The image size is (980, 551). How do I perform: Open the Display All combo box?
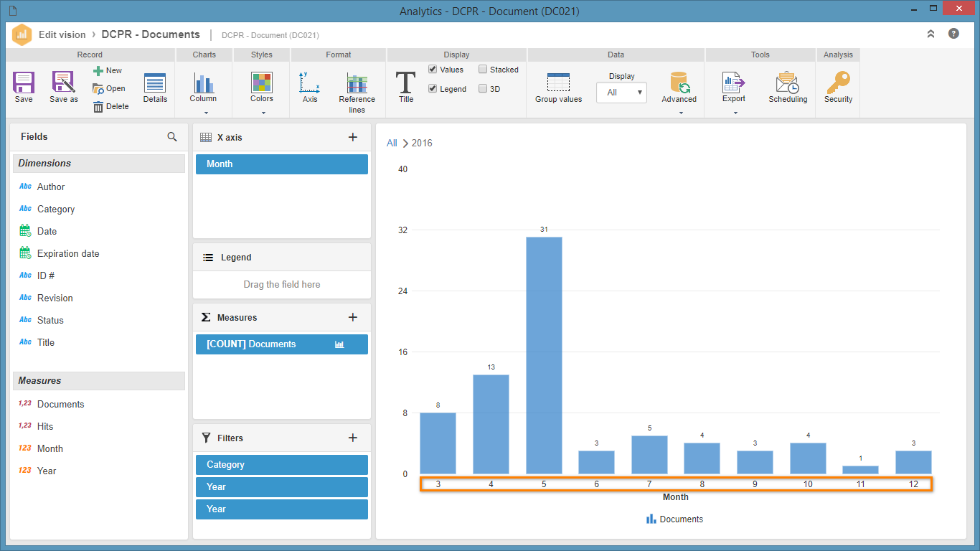coord(621,93)
